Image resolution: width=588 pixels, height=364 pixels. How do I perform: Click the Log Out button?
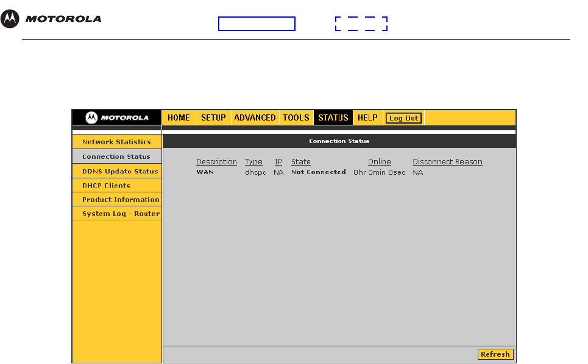click(403, 118)
